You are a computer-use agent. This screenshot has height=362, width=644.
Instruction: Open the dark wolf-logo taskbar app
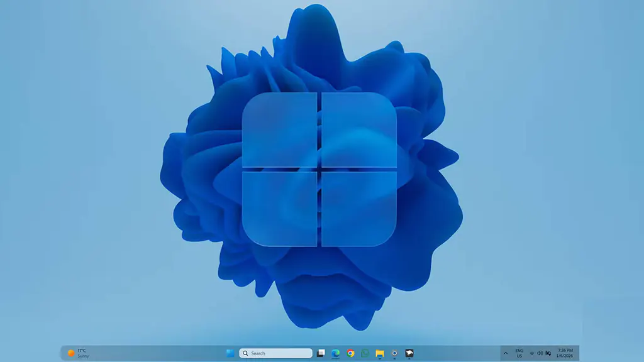[x=410, y=353]
